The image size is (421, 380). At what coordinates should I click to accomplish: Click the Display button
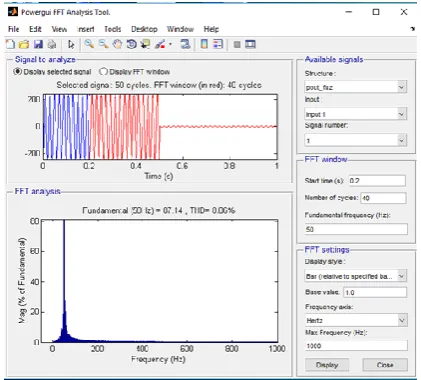point(327,365)
